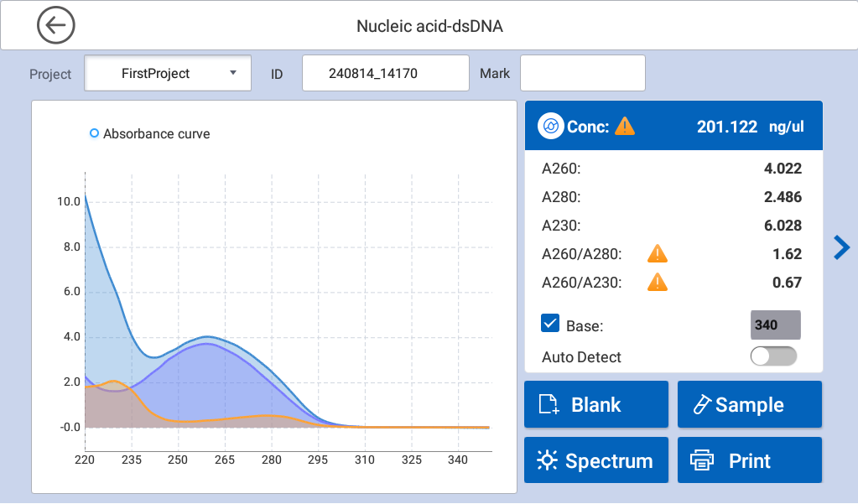Enable the Auto Detect toggle
Viewport: 858px width, 504px height.
coord(772,356)
